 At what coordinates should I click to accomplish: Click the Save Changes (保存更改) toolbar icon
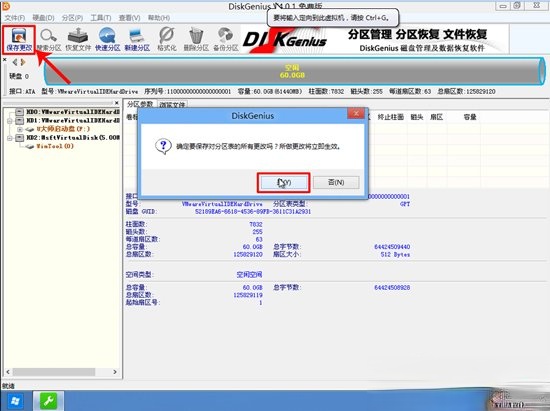[x=19, y=40]
